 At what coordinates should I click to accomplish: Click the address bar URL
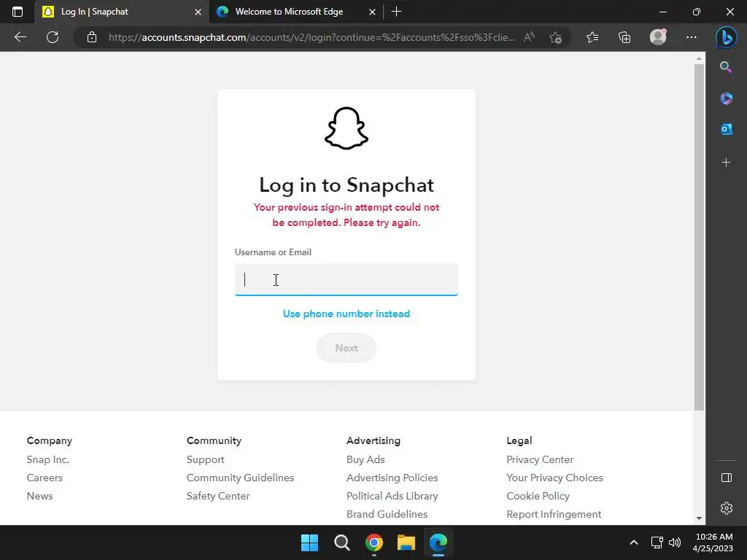coord(311,37)
